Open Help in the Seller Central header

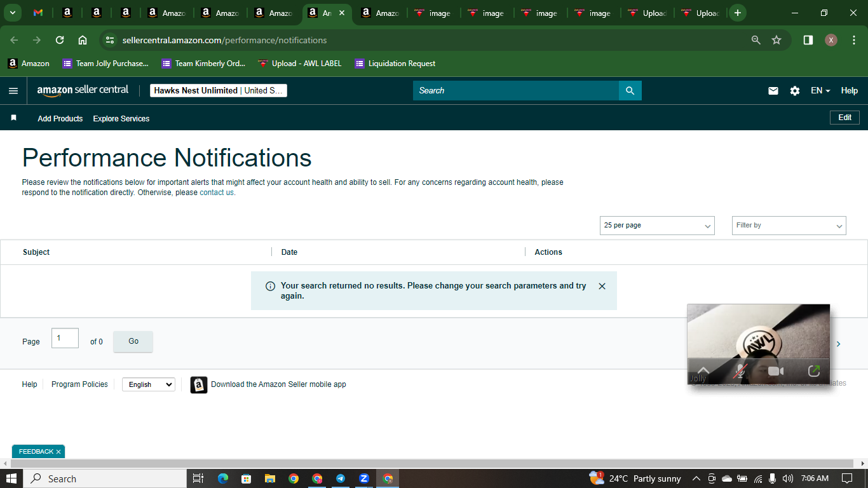click(850, 91)
